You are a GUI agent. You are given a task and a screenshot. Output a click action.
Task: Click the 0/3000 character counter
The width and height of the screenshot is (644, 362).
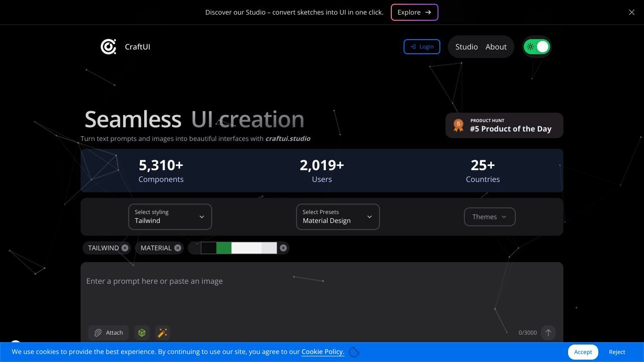pyautogui.click(x=528, y=333)
